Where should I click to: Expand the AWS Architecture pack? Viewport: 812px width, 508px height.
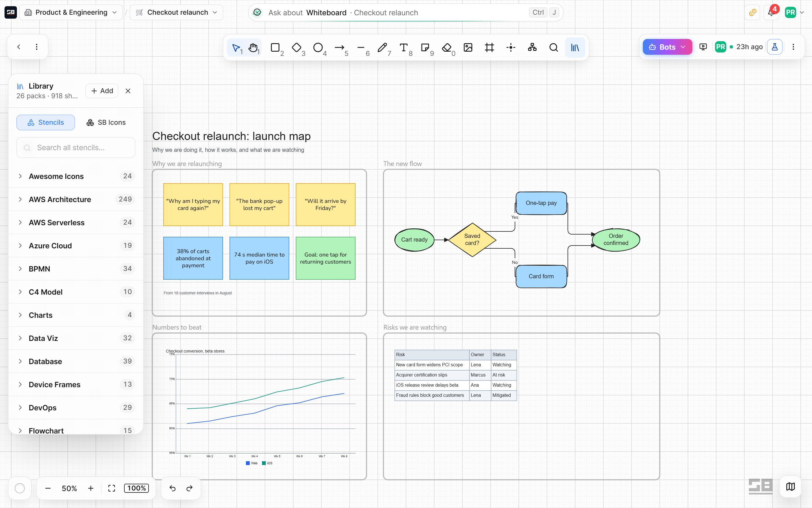76,199
